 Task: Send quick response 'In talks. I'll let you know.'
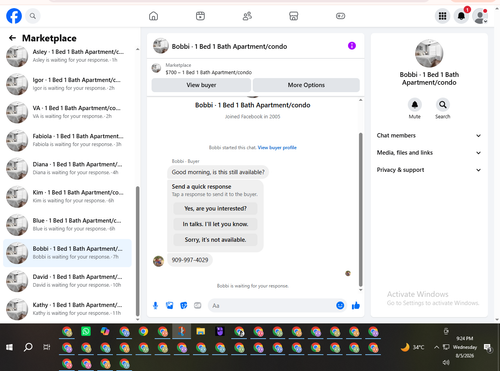[215, 224]
